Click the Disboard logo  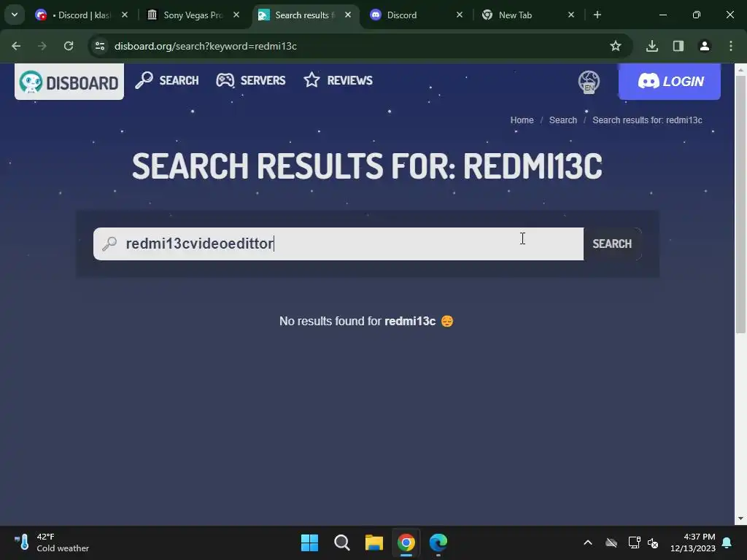[69, 82]
